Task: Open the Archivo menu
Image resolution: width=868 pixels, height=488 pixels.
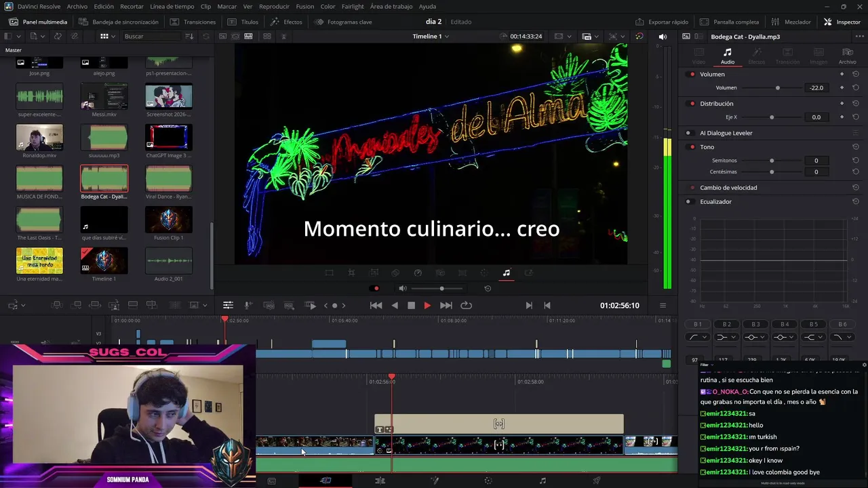Action: pos(77,6)
